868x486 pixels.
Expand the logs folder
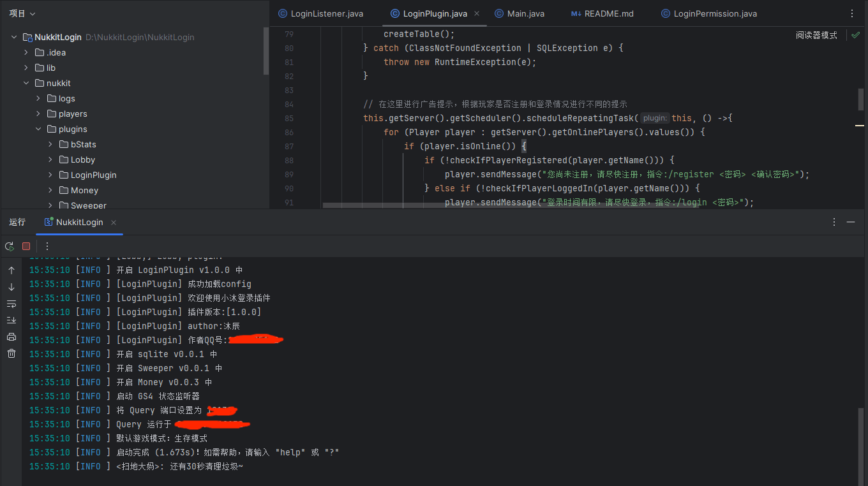(38, 98)
